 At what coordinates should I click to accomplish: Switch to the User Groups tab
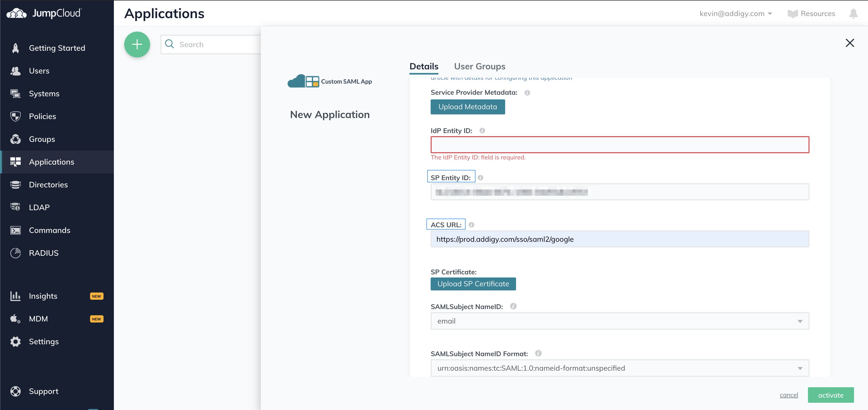[480, 66]
